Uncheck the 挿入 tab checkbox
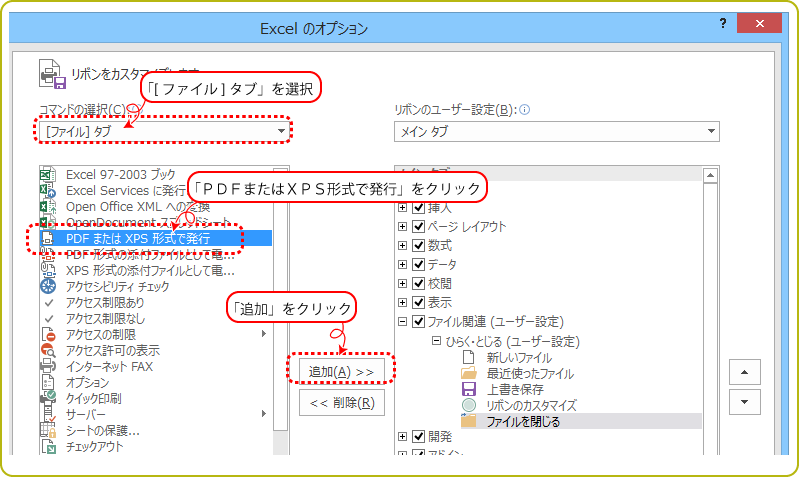799x477 pixels. pyautogui.click(x=418, y=207)
